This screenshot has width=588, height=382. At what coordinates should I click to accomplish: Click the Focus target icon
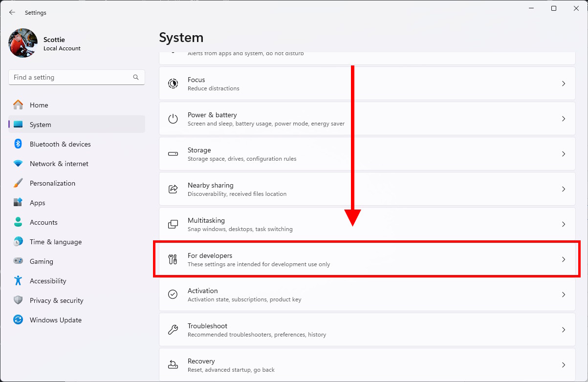[x=173, y=84]
